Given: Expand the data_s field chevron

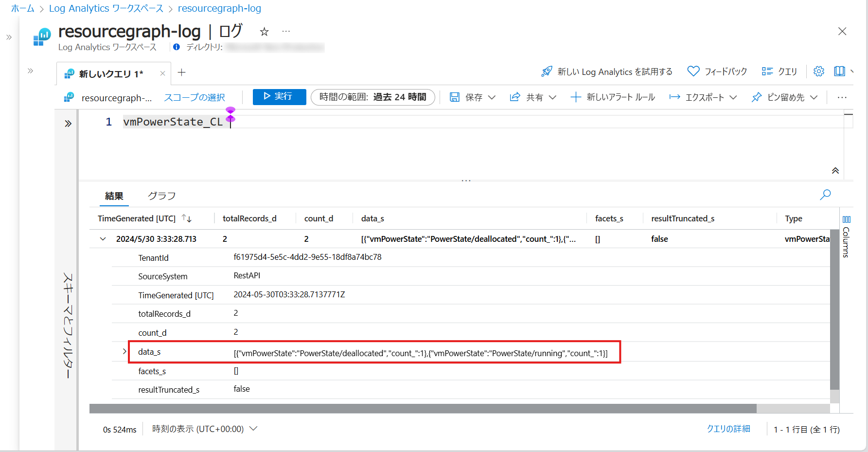Looking at the screenshot, I should pos(124,351).
